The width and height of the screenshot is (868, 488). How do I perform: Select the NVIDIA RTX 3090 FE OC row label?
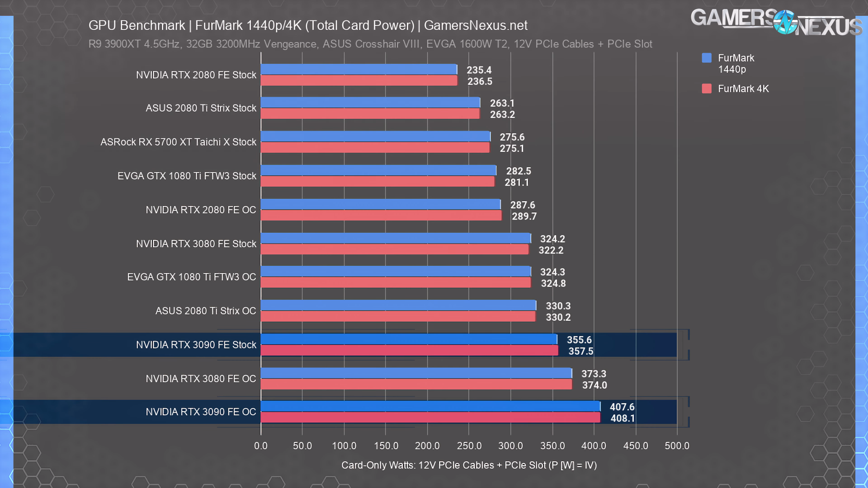coord(201,412)
